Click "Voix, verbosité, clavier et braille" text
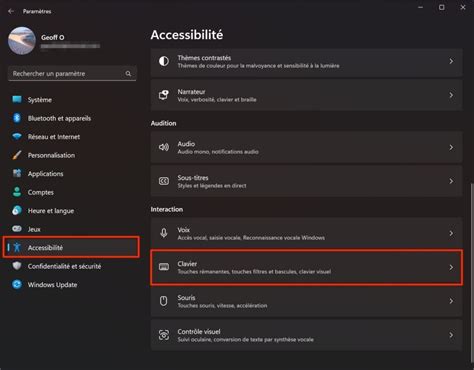Viewport: 474px width, 370px height. [x=217, y=100]
